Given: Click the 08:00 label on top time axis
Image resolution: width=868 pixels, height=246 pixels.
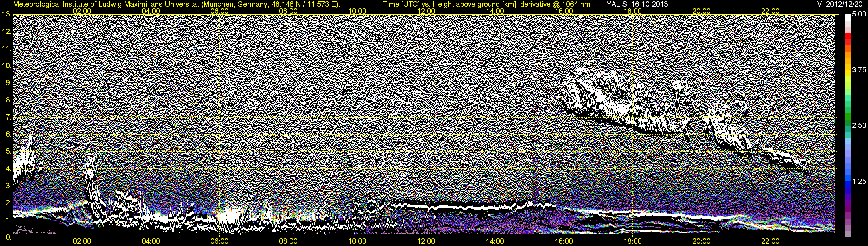Looking at the screenshot, I should [x=288, y=11].
